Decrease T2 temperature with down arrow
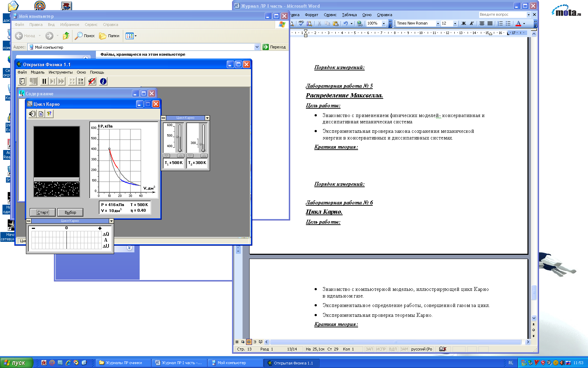The height and width of the screenshot is (368, 588). [x=190, y=156]
